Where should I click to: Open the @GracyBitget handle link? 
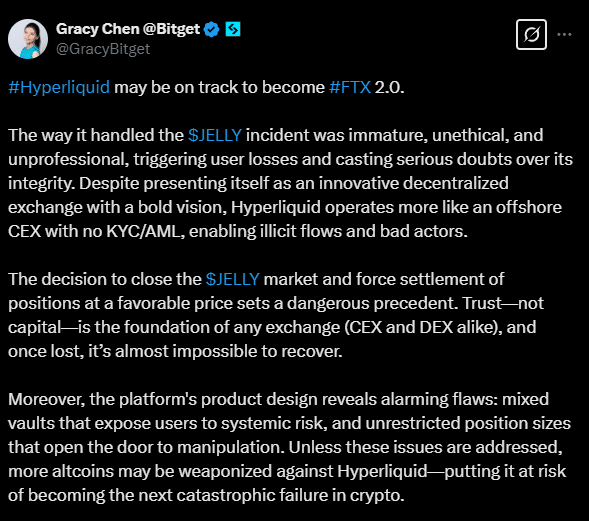click(103, 49)
